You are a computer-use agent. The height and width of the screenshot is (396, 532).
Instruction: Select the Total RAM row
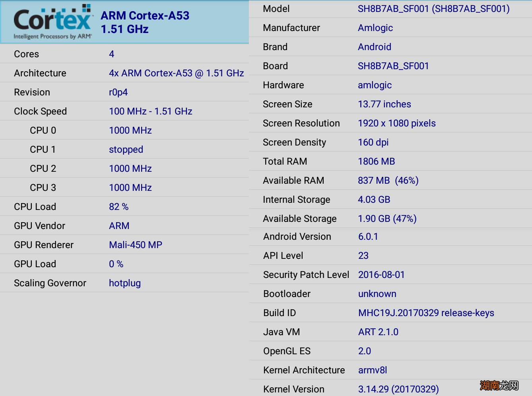(x=390, y=161)
